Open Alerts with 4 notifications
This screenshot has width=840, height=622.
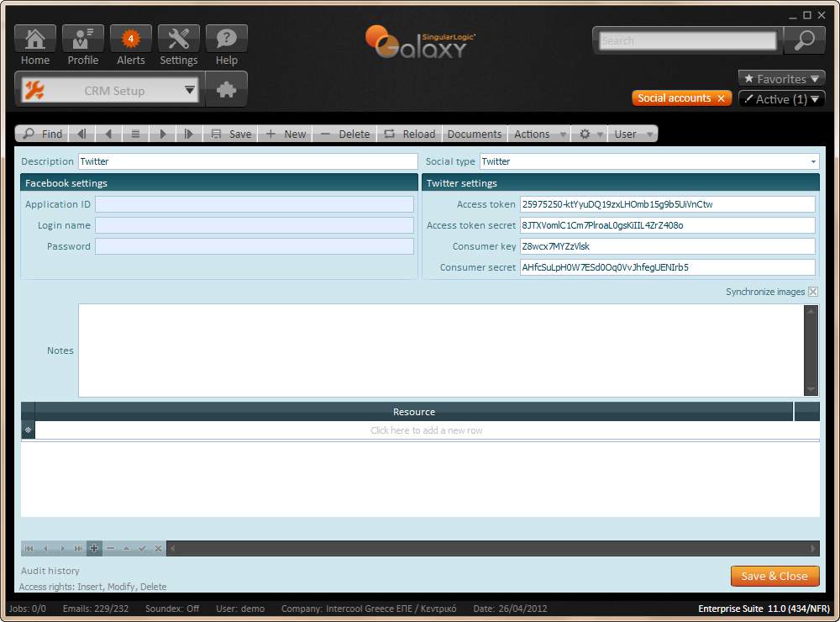131,39
